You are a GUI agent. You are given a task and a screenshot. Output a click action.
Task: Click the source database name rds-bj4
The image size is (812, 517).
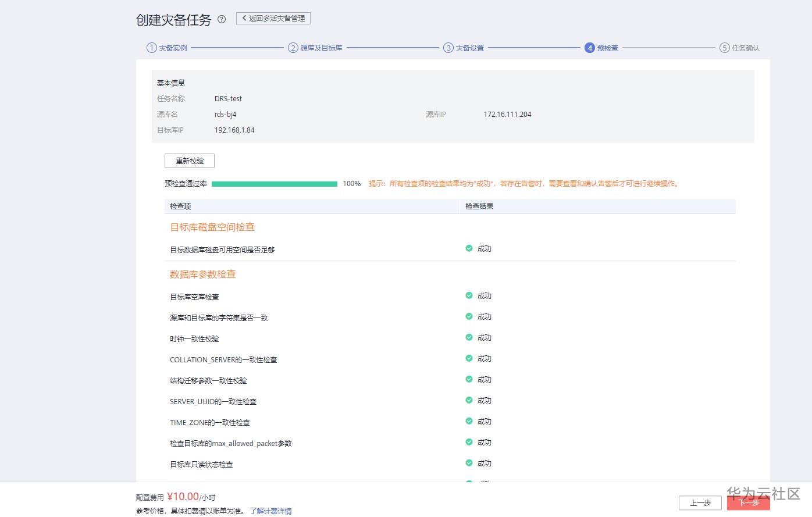click(226, 115)
